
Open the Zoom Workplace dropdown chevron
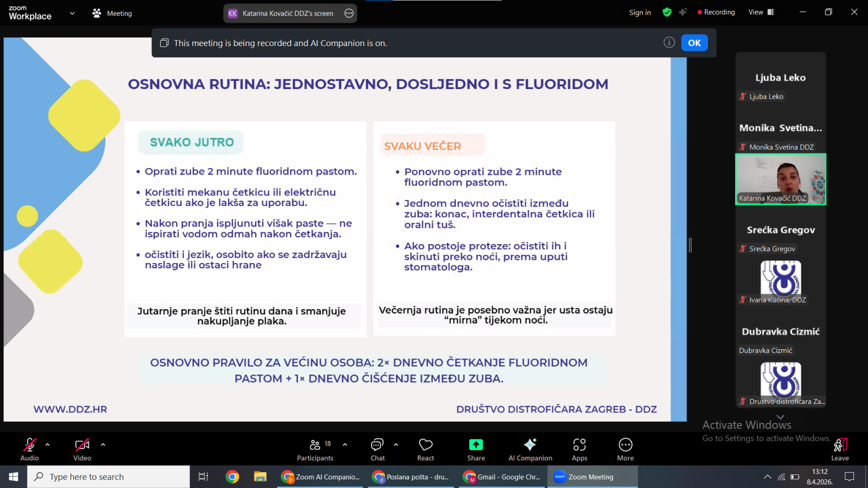point(72,13)
